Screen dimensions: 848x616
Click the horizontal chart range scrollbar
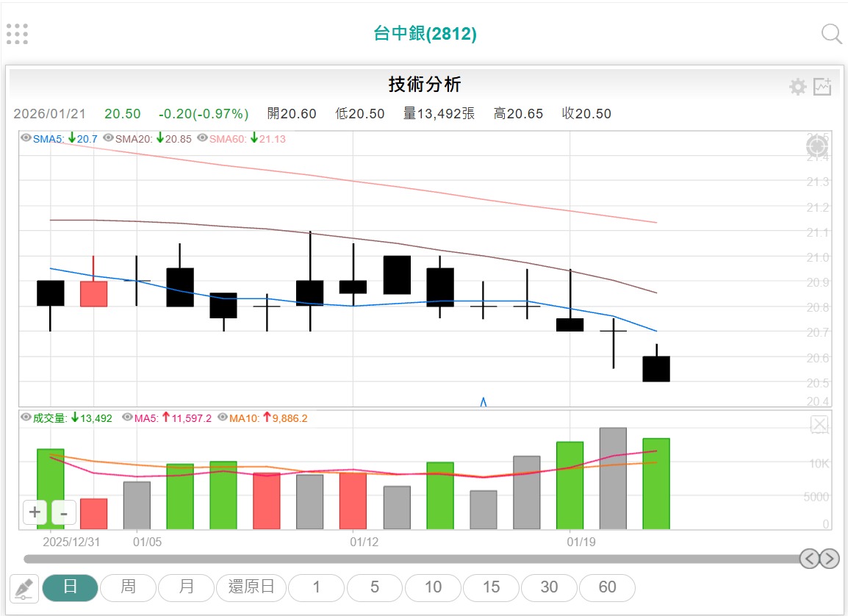click(x=412, y=559)
